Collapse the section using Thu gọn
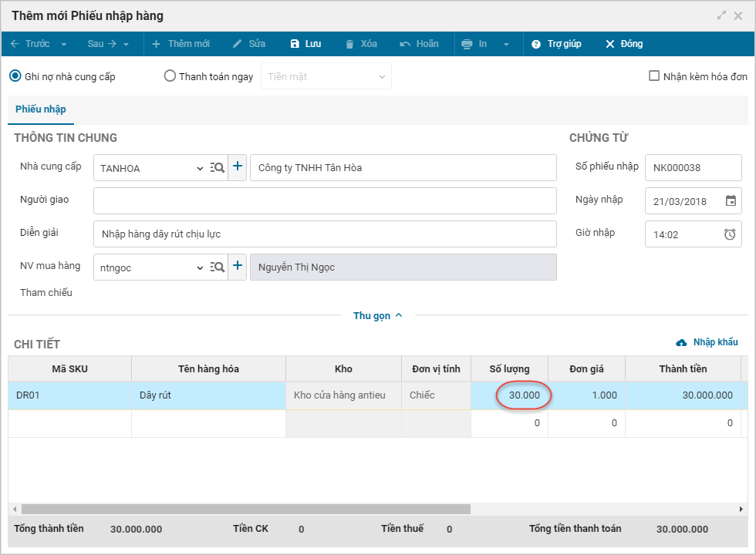This screenshot has width=756, height=555. (x=377, y=315)
